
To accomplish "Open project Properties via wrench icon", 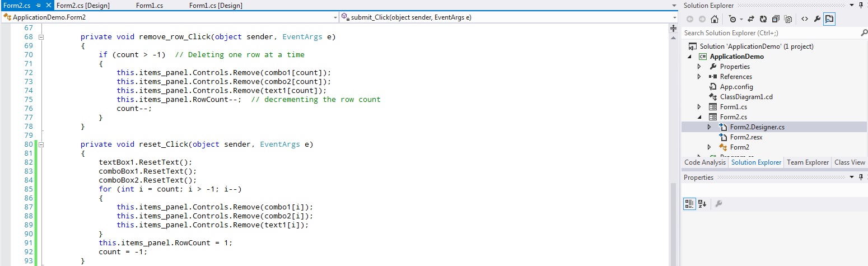I will coord(817,19).
